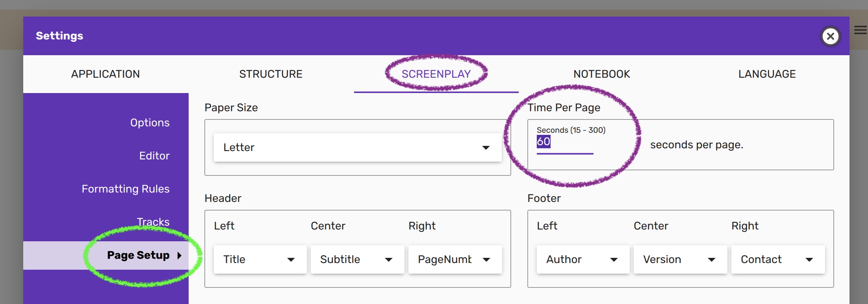This screenshot has height=304, width=868.
Task: Open footer right Contact dropdown
Action: [778, 259]
